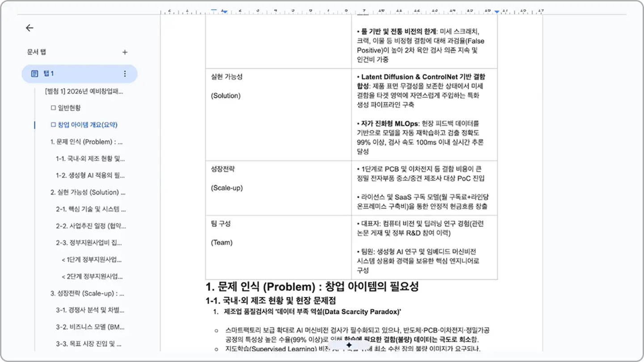
Task: Go to '3. 성장전략 (Scale-up)' outline heading
Action: (x=87, y=294)
